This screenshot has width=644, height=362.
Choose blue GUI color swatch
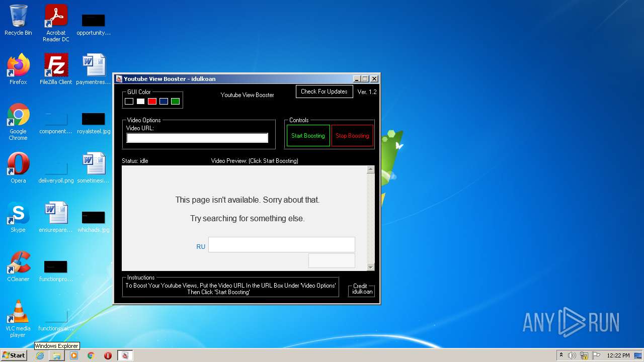click(x=164, y=102)
